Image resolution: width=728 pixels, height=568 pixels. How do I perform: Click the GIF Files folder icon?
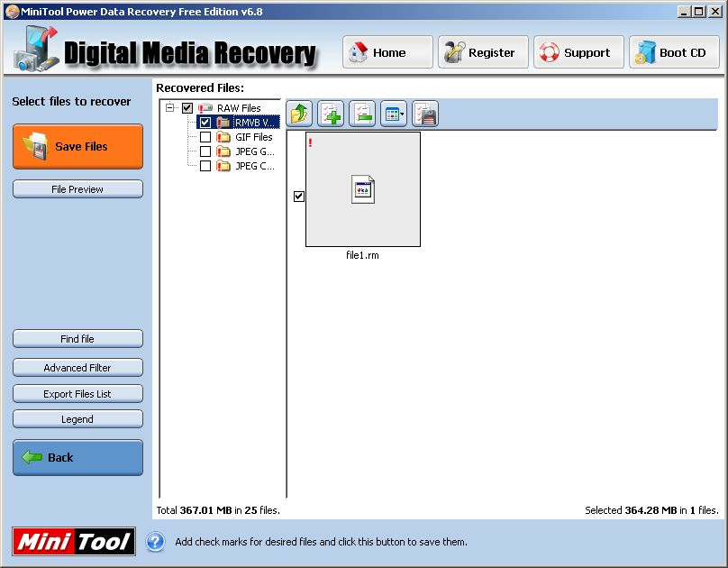223,137
